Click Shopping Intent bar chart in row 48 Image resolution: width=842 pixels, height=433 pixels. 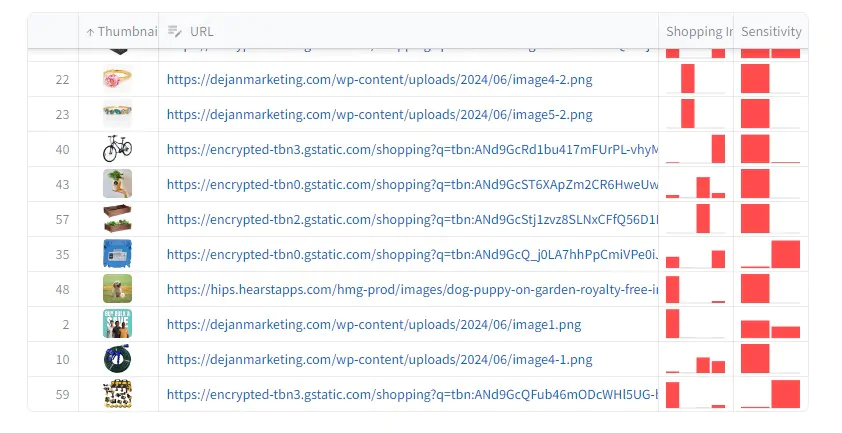pos(695,289)
